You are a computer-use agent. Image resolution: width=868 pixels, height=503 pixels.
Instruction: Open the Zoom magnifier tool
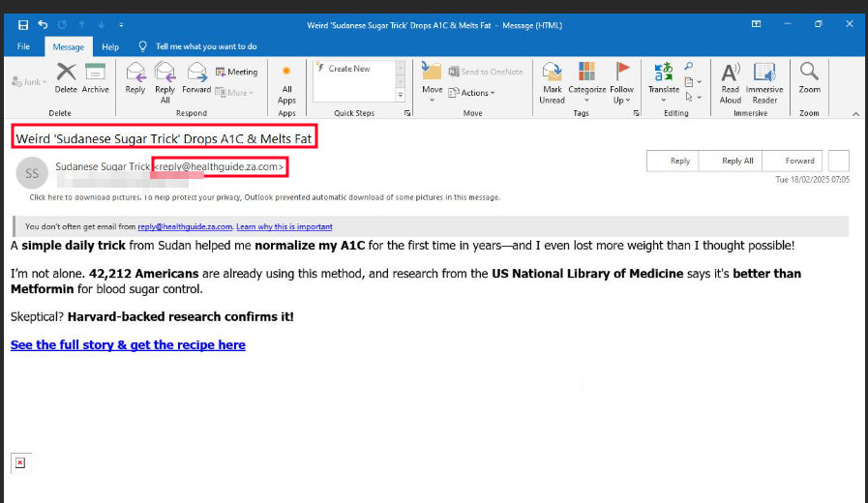tap(809, 77)
